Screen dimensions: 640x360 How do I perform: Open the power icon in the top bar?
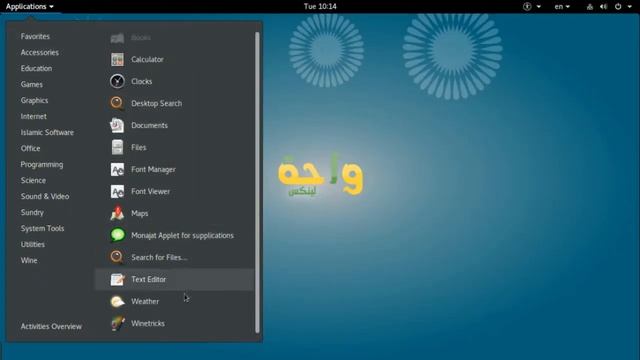pos(618,7)
